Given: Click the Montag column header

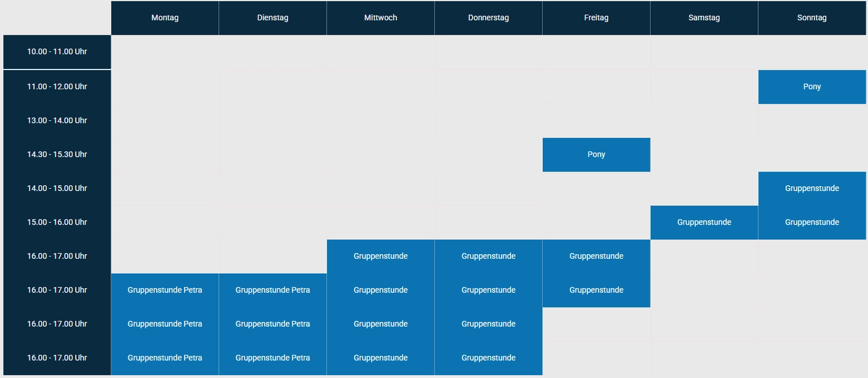Looking at the screenshot, I should tap(165, 18).
